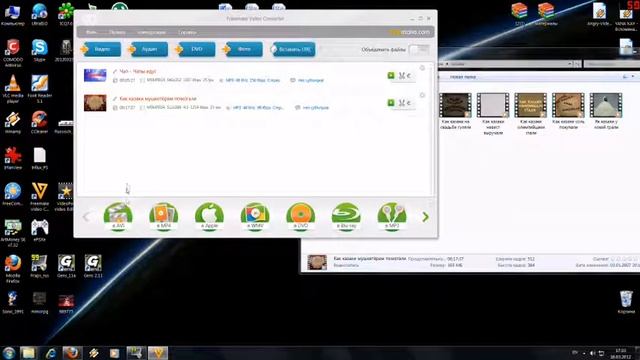Remove the first video from the list

[x=422, y=68]
